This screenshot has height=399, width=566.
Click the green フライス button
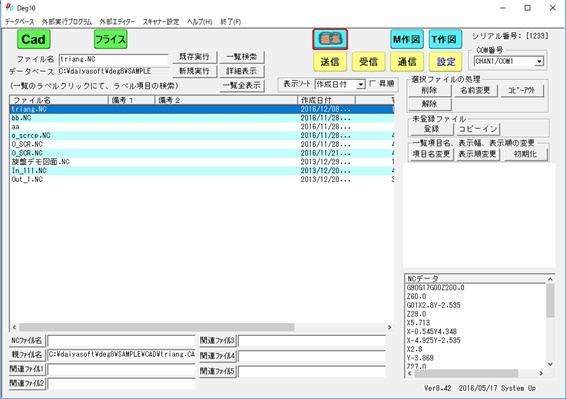pos(110,39)
